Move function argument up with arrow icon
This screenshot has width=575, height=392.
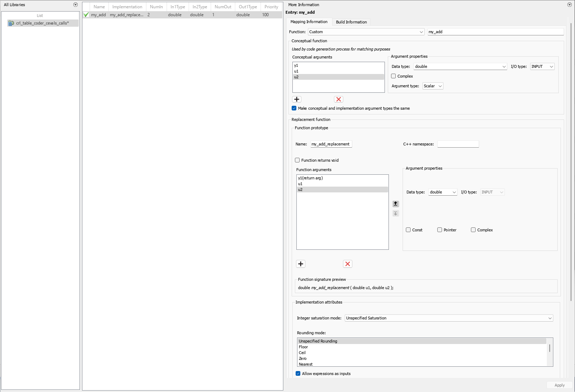(396, 204)
